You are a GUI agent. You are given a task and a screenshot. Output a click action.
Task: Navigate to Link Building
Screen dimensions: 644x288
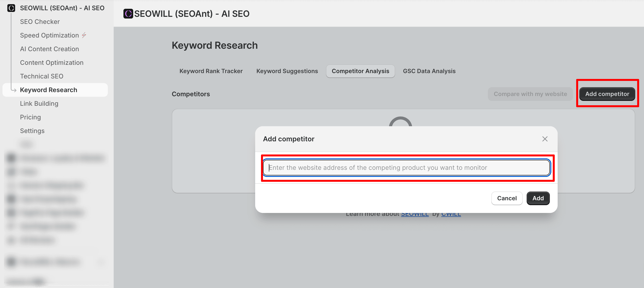39,103
